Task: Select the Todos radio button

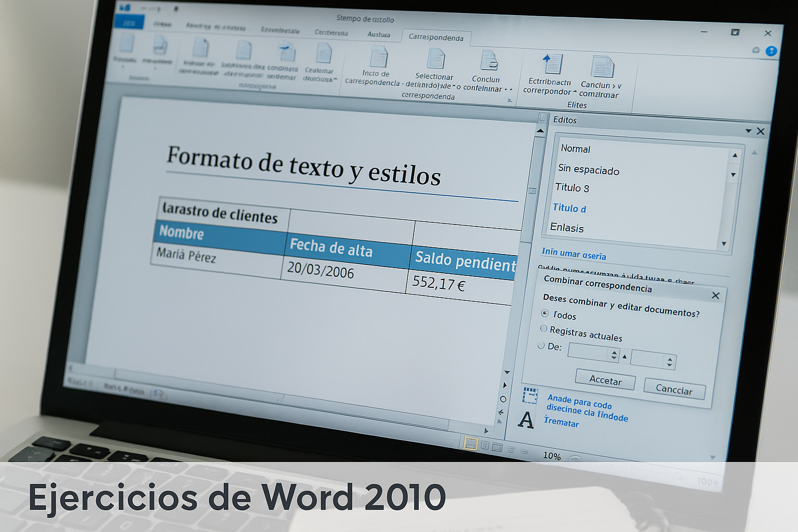Action: [x=544, y=313]
